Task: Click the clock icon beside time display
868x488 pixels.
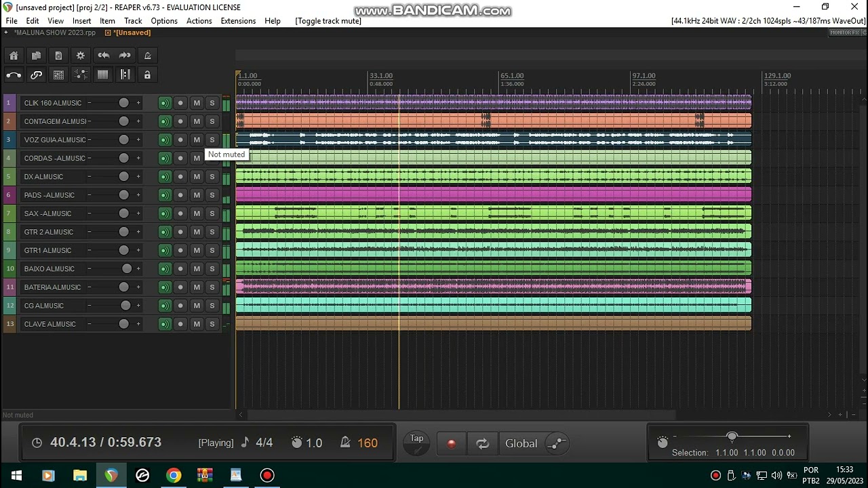Action: (x=37, y=443)
